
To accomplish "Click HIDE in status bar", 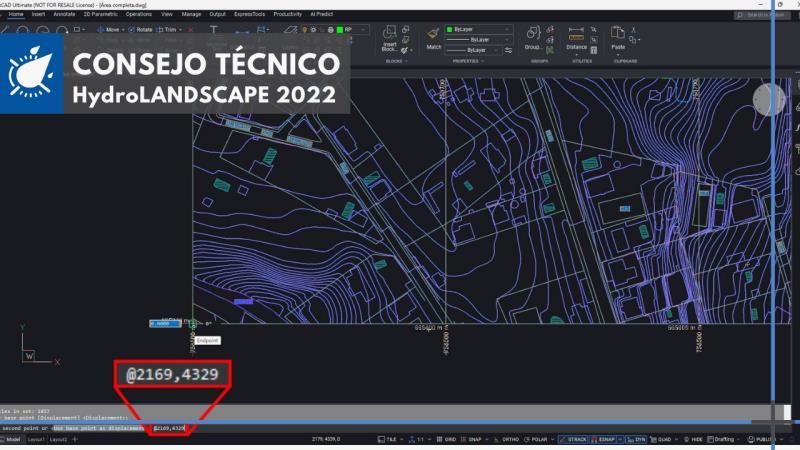I will (x=693, y=439).
